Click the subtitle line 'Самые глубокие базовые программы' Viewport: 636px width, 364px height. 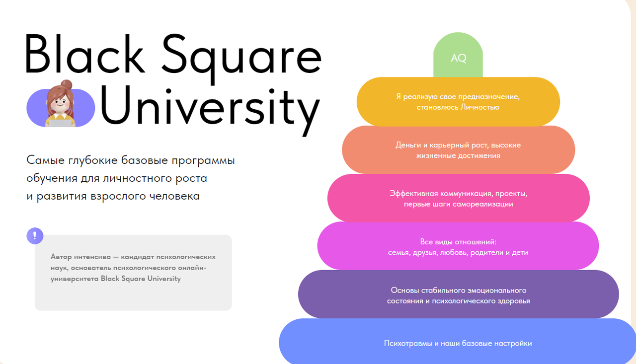[130, 161]
